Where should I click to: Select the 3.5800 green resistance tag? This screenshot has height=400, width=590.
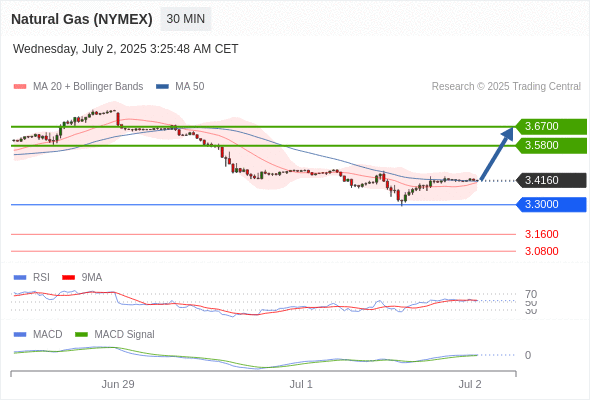[551, 146]
